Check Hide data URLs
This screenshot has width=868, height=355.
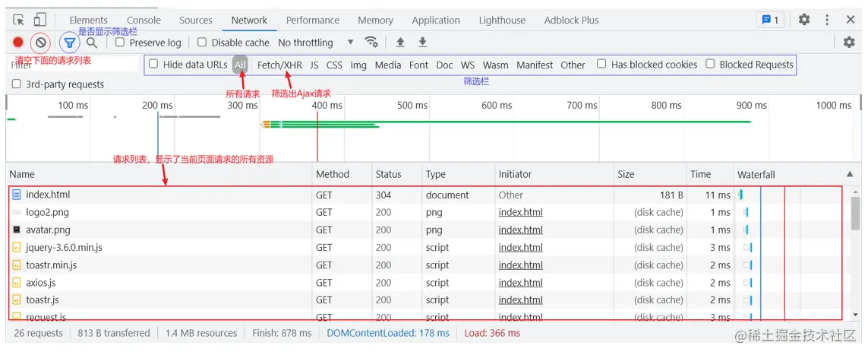pyautogui.click(x=153, y=65)
